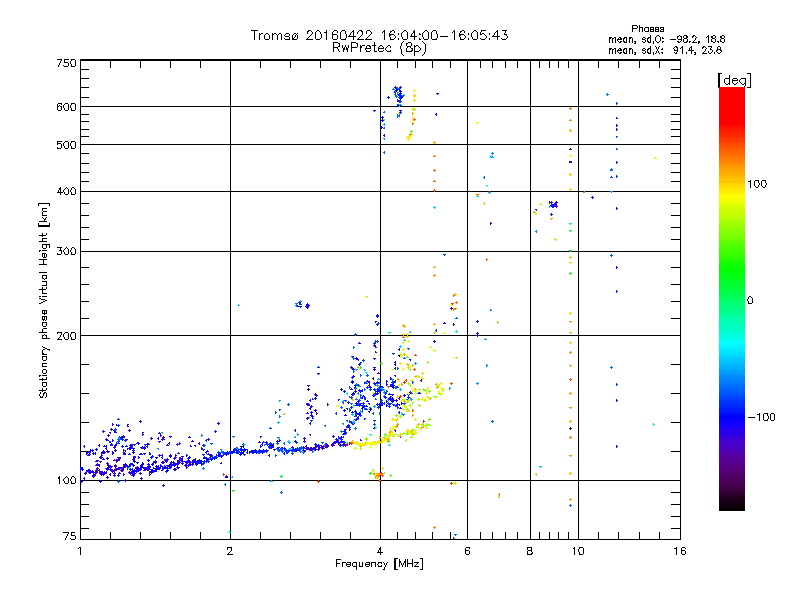This screenshot has width=800, height=600.
Task: Click the x-axis tick label '6'
Action: click(x=467, y=551)
